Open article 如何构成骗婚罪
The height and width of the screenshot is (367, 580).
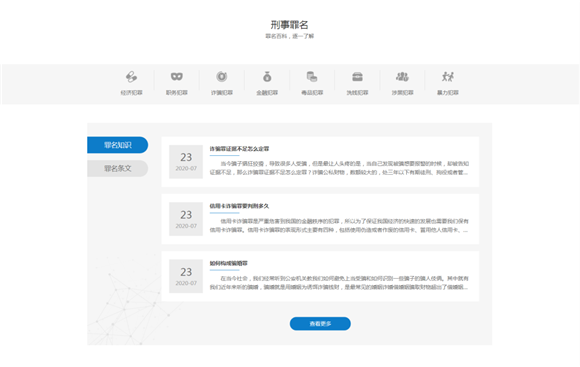click(x=229, y=263)
